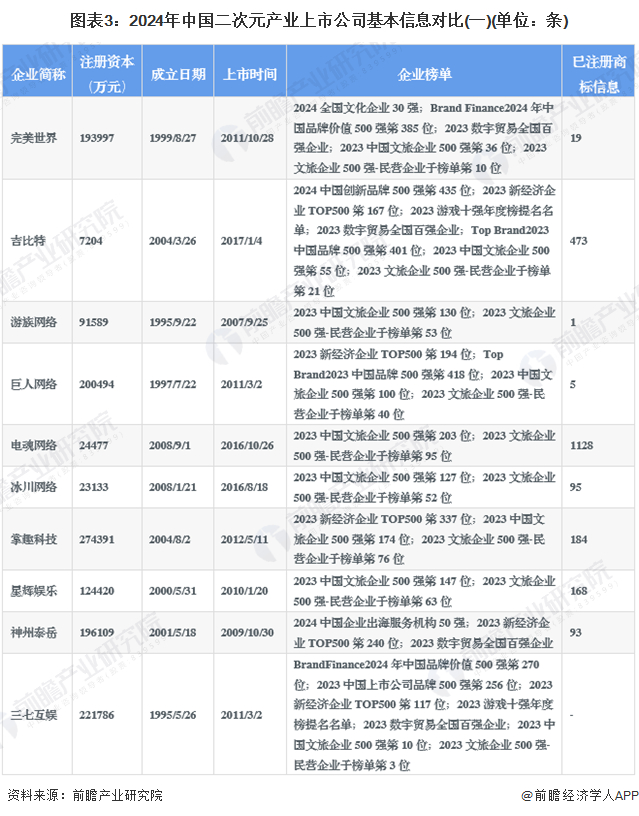Click founding date '2008/9/1'

click(x=170, y=445)
